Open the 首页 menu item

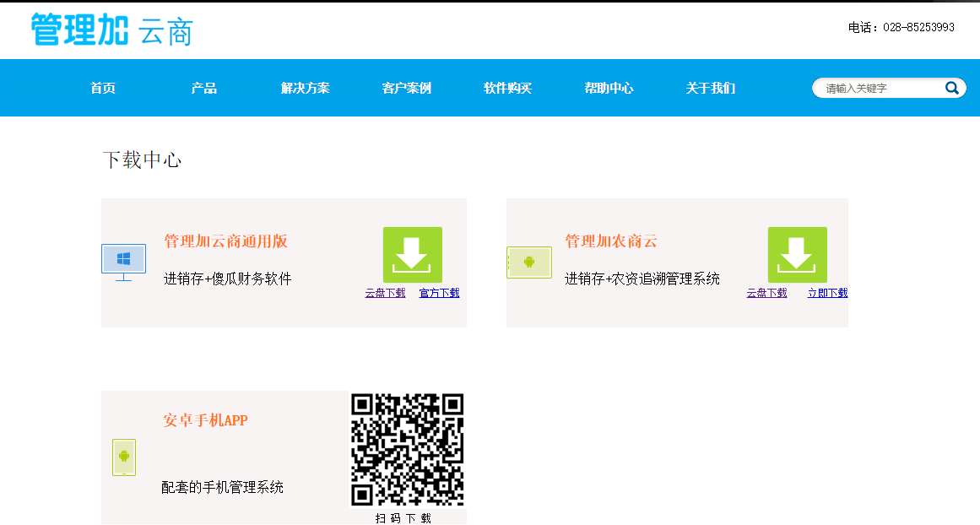(103, 88)
